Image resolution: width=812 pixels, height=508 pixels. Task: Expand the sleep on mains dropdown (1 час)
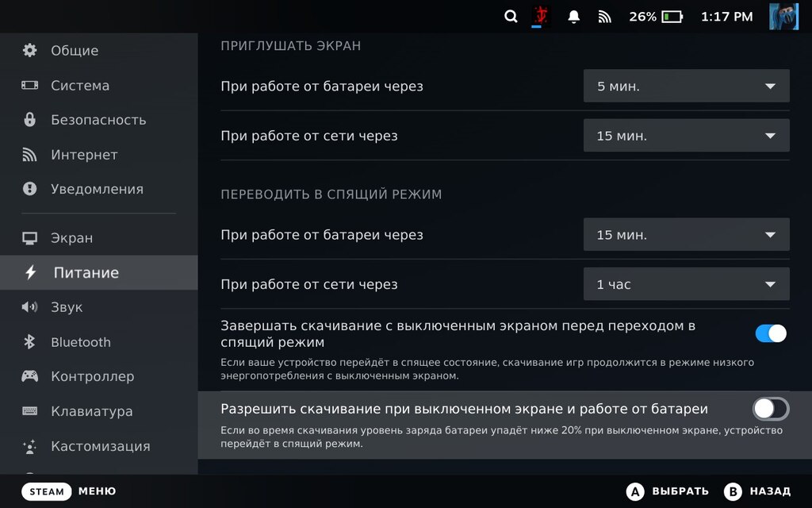[x=686, y=284]
